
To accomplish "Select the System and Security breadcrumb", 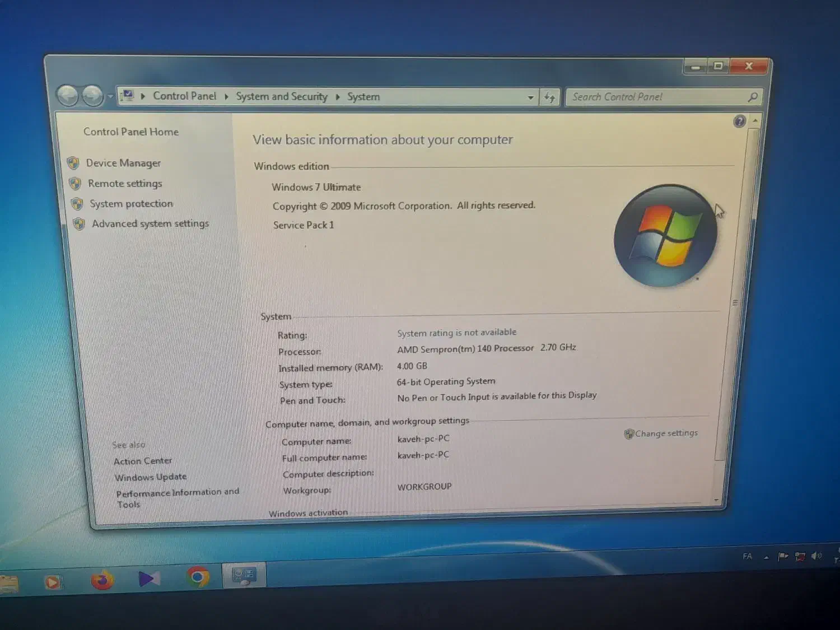I will pos(282,96).
